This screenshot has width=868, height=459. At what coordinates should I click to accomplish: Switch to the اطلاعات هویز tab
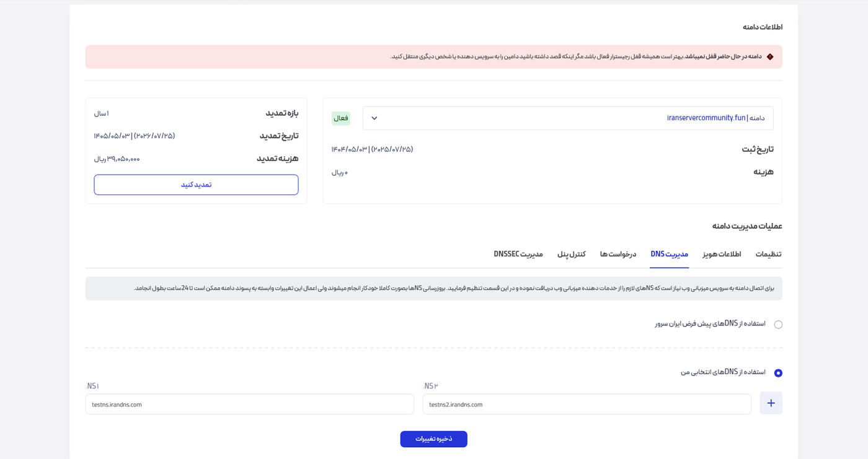(720, 254)
